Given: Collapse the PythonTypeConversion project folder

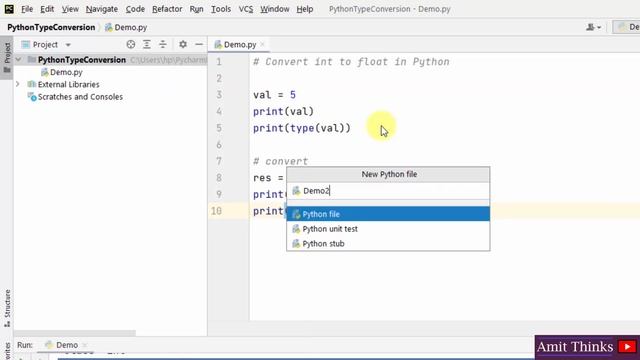Looking at the screenshot, I should [18, 60].
